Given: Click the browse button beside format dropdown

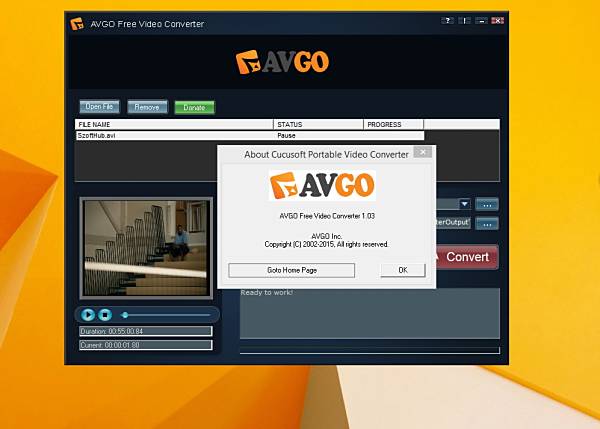Looking at the screenshot, I should [x=487, y=205].
